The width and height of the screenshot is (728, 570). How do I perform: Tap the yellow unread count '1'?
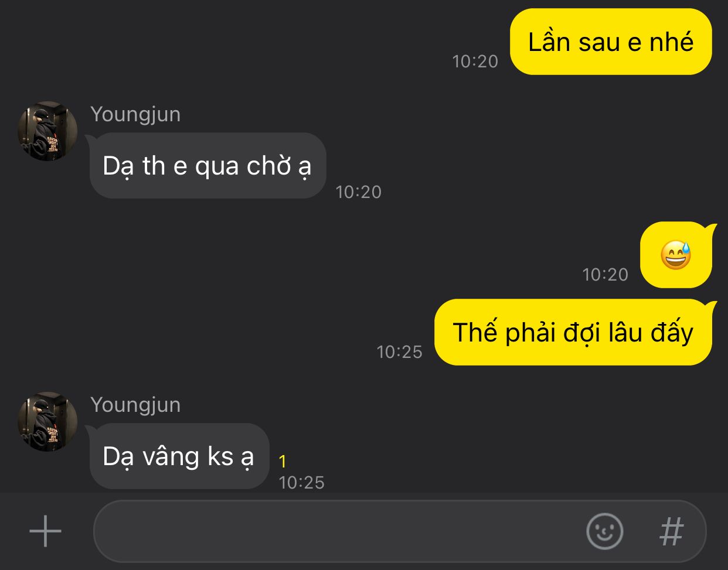(283, 462)
